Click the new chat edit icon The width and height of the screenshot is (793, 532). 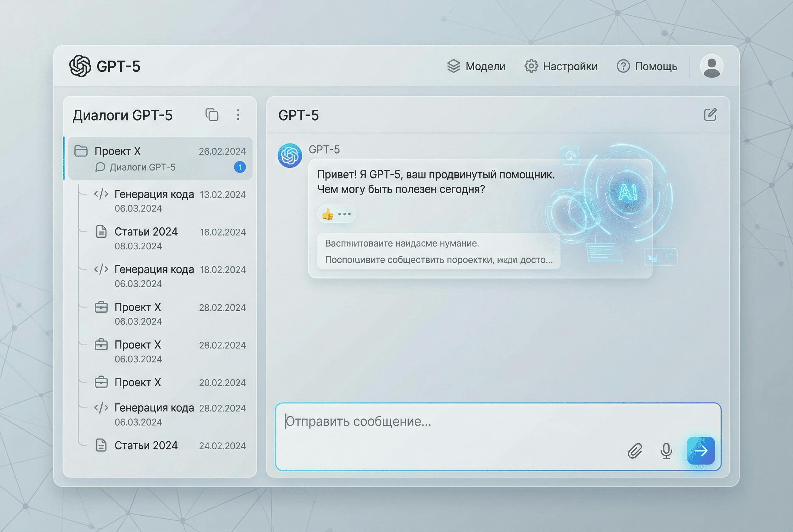coord(710,115)
